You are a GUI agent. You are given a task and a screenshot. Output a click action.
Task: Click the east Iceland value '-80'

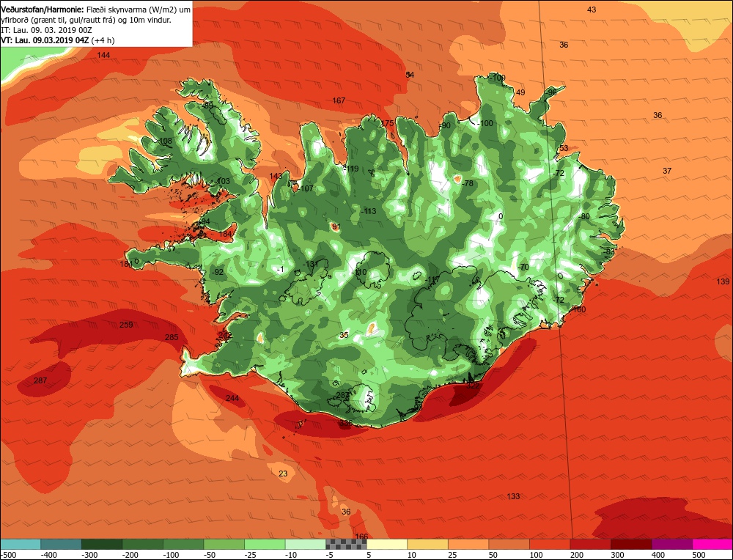click(x=584, y=216)
